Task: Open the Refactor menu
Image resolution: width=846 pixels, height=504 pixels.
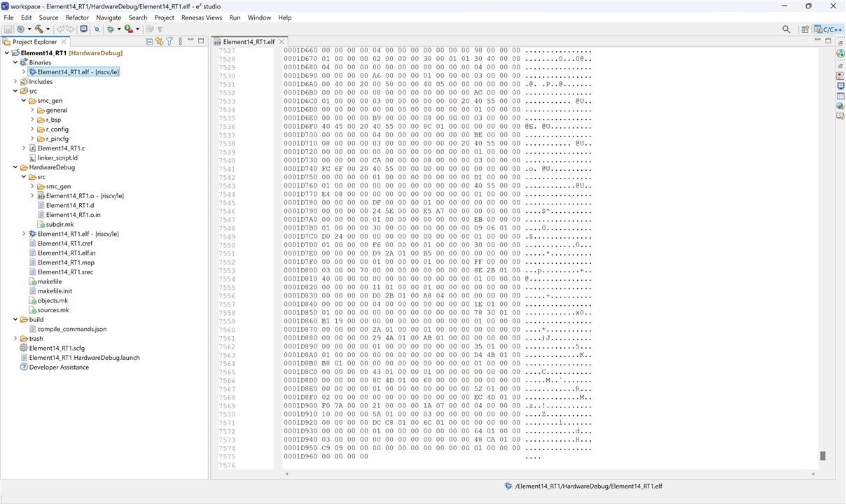Action: pos(77,17)
